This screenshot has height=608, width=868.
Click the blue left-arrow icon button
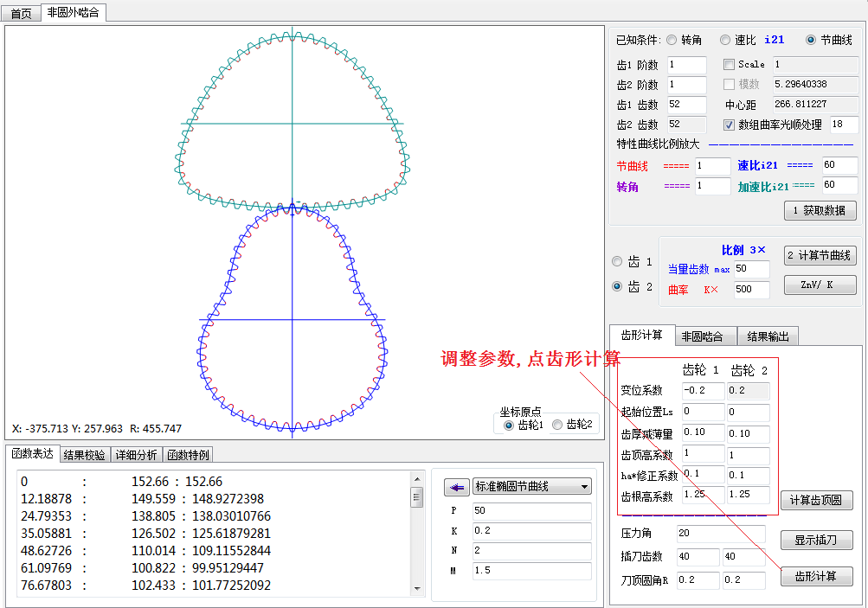(456, 487)
